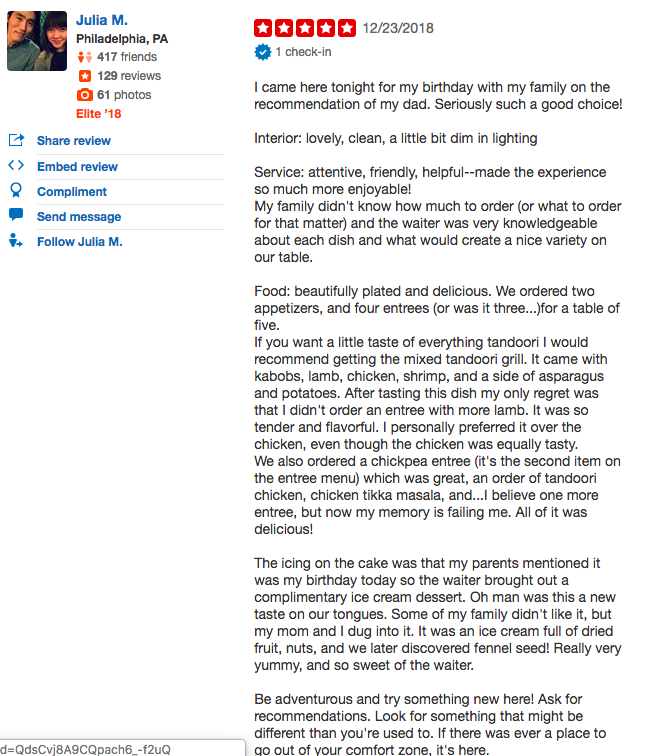Choose Send message option

click(79, 216)
